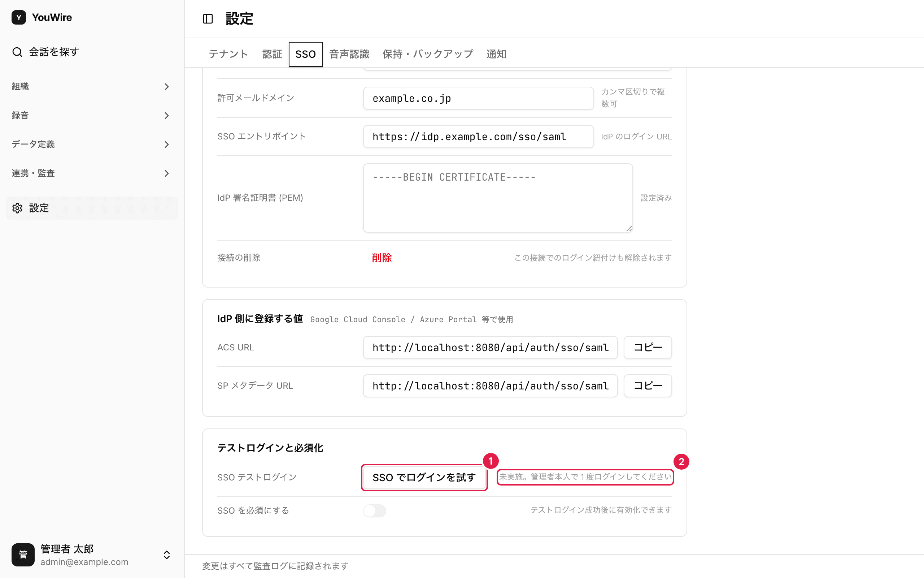
Task: Toggle the SSO を必須にする switch
Action: coord(375,511)
